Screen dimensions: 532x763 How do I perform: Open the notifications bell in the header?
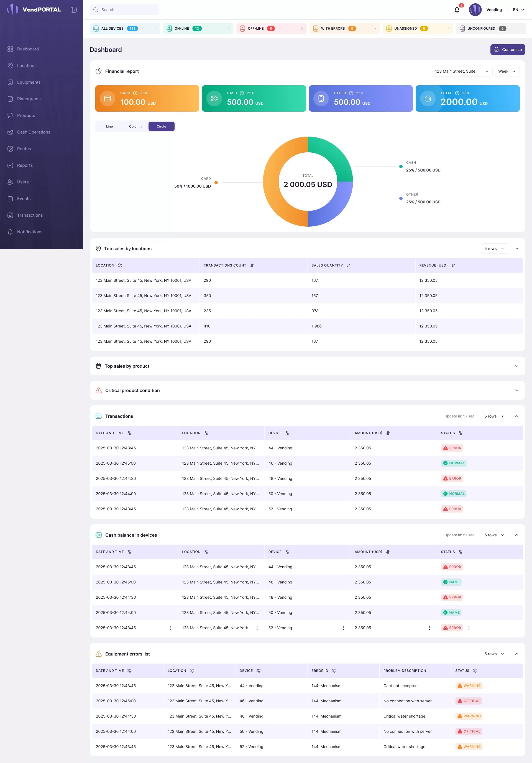457,10
